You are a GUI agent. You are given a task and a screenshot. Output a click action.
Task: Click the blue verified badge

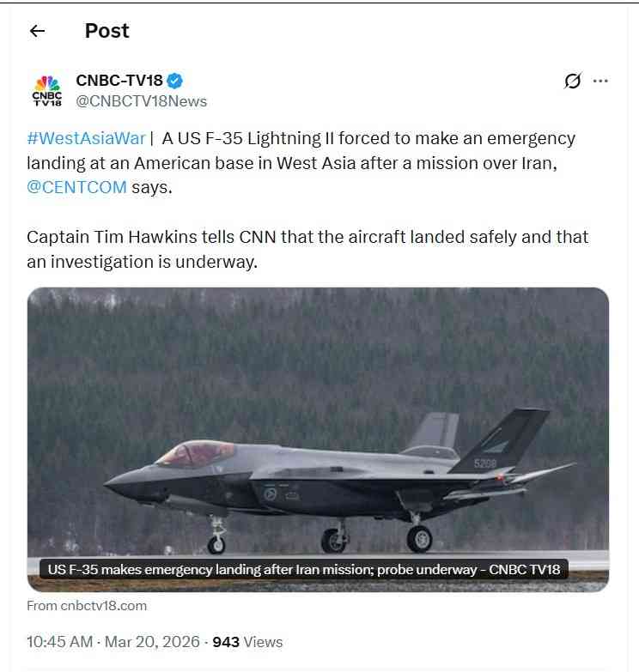[174, 81]
